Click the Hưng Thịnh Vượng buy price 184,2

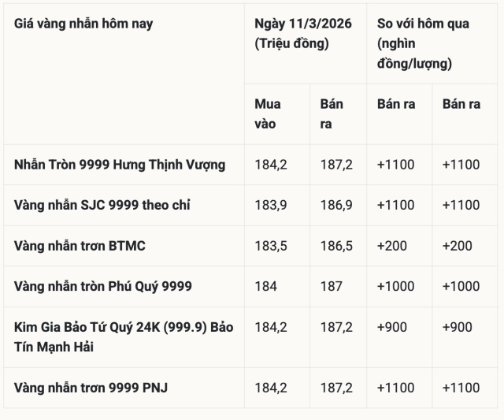(270, 165)
